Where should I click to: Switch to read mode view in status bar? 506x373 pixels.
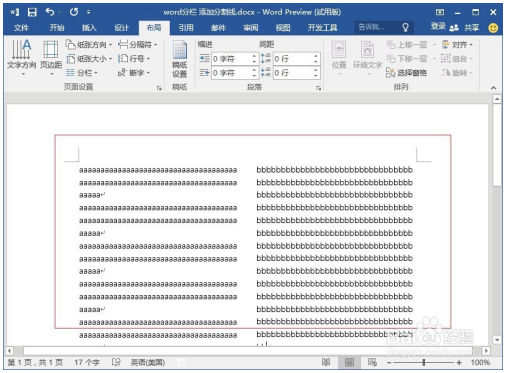(x=326, y=362)
